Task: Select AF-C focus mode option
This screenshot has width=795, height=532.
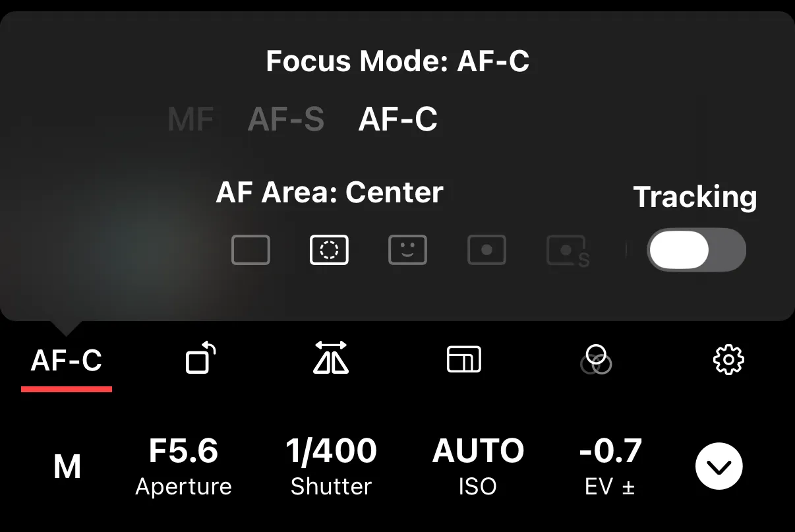Action: pos(398,120)
